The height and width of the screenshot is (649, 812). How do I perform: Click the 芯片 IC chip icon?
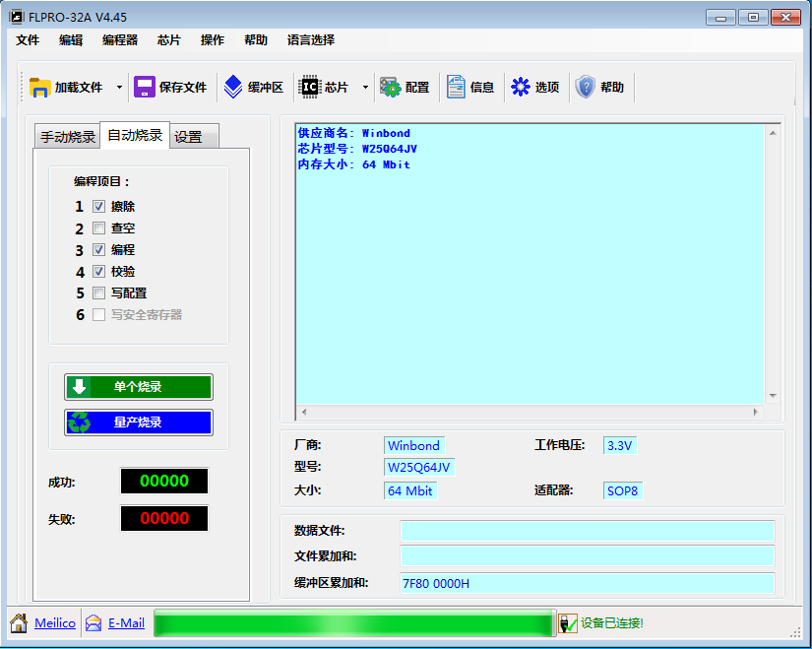[x=310, y=87]
